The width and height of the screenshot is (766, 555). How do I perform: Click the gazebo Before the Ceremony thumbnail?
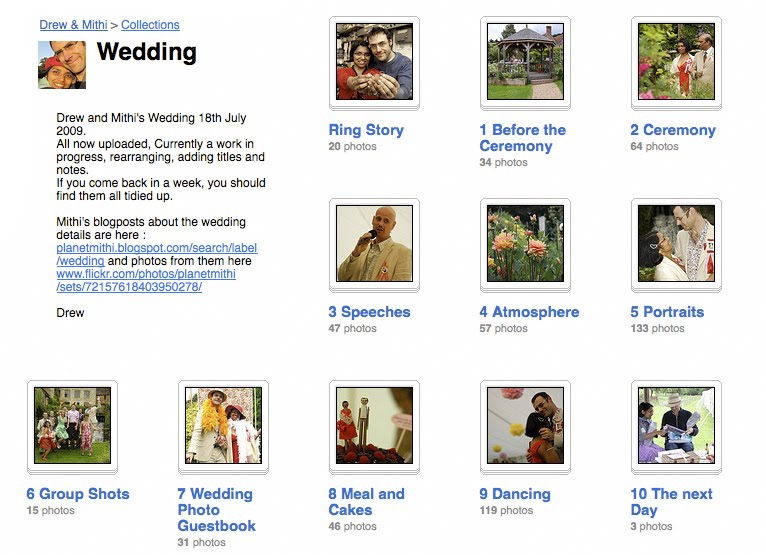point(525,61)
